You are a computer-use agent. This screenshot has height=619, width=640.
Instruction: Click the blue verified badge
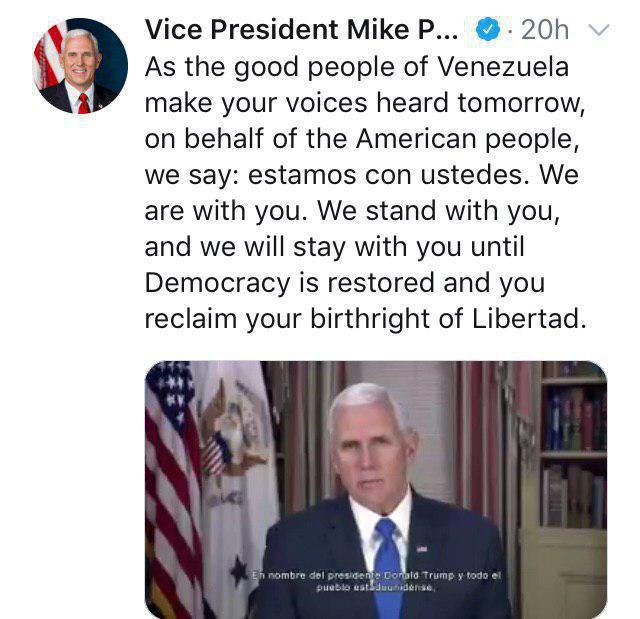(x=487, y=30)
